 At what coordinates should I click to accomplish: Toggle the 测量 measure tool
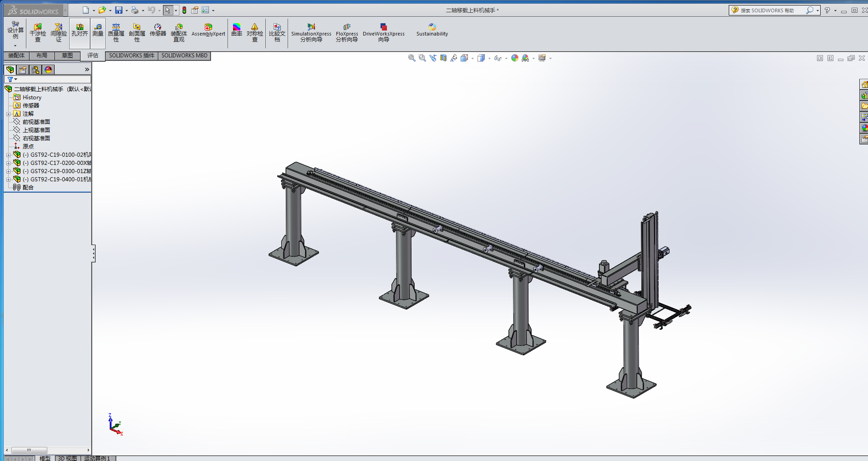click(x=98, y=30)
